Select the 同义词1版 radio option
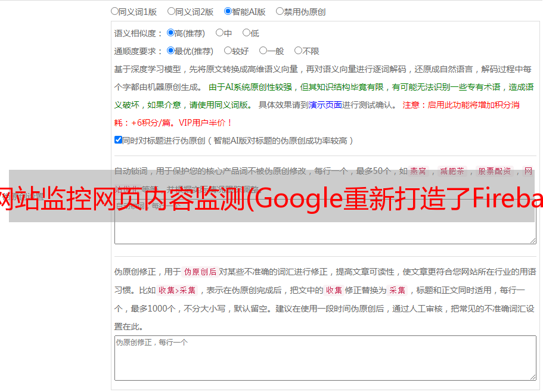Viewport: 543px width, 392px height. [114, 11]
